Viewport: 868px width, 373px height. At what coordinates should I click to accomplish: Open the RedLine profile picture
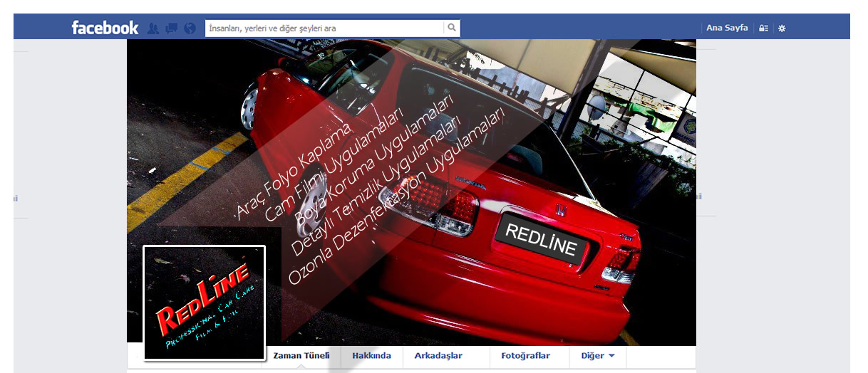tap(204, 303)
